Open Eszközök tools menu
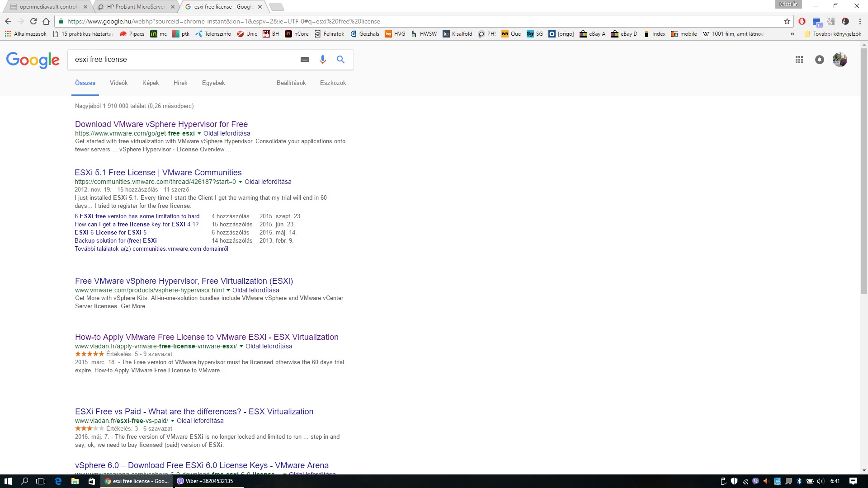This screenshot has width=868, height=488. point(333,83)
